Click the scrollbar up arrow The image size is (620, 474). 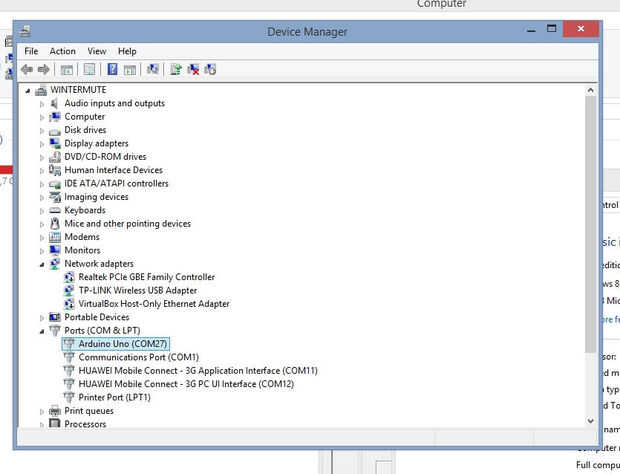coord(590,91)
